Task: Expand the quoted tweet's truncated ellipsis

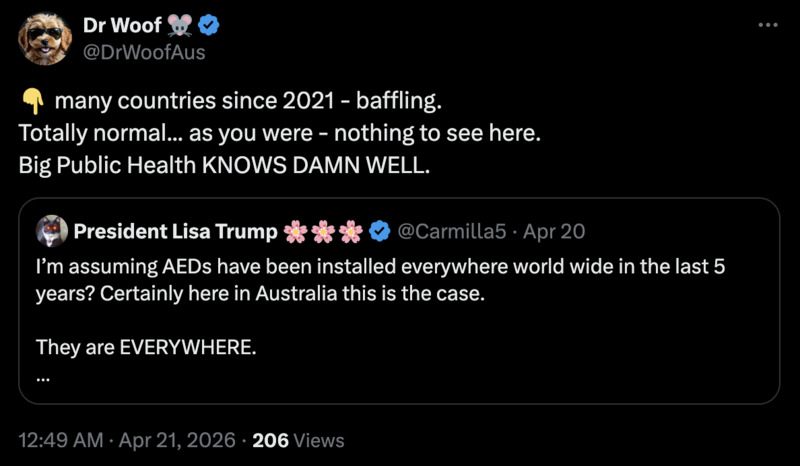Action: point(42,376)
